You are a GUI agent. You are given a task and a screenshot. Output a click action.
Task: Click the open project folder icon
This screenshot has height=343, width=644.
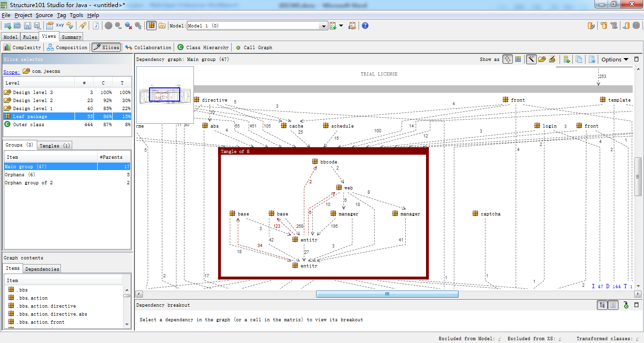(17, 26)
